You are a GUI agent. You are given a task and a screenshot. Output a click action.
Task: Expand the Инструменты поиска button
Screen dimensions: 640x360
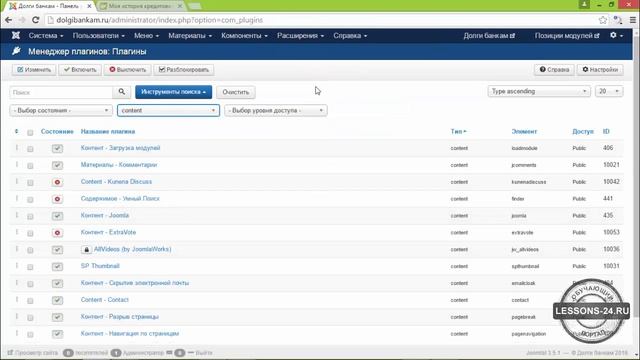pyautogui.click(x=173, y=92)
